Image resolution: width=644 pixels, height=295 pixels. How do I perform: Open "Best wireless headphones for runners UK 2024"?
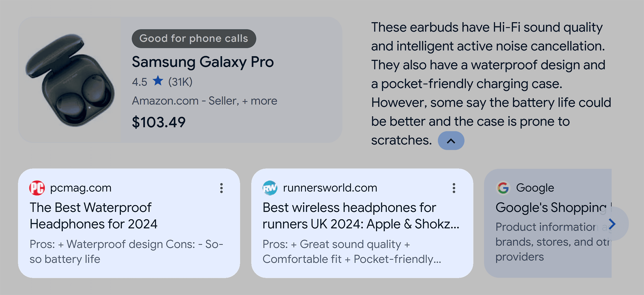click(361, 216)
